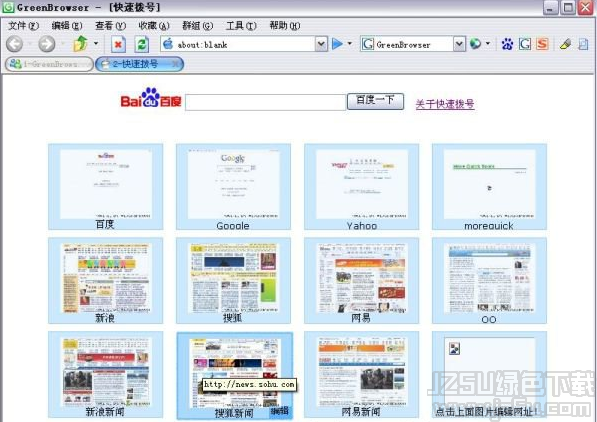Open the Up button dropdown arrow
Viewport: 597px width, 422px height.
[96, 44]
